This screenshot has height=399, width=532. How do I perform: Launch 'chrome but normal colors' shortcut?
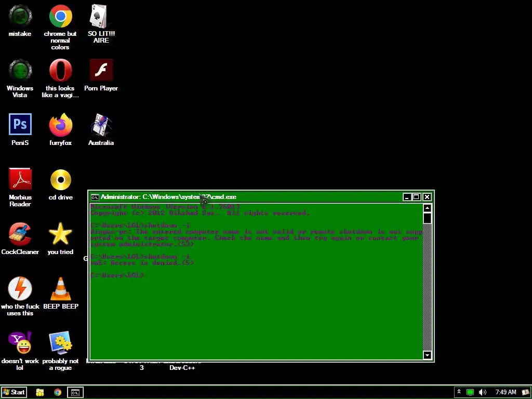(x=60, y=16)
